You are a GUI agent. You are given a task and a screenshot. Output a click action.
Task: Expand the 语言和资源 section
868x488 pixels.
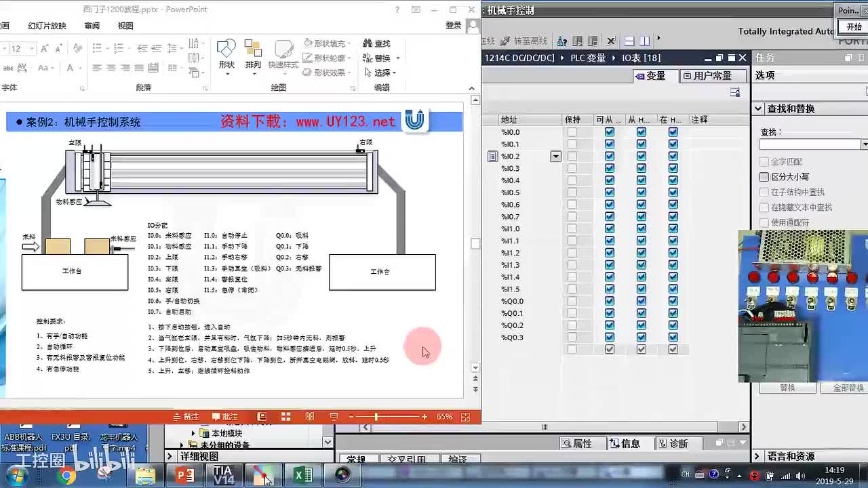point(758,457)
